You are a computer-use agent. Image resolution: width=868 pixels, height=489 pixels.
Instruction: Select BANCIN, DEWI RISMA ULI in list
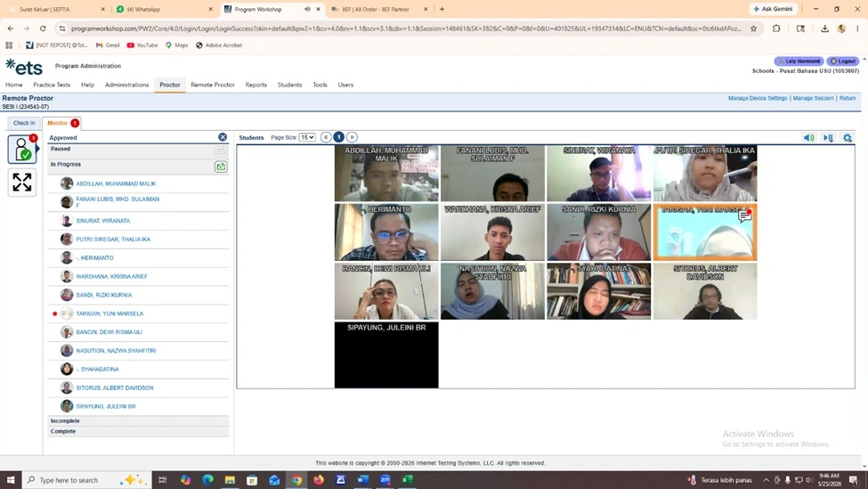click(x=109, y=331)
